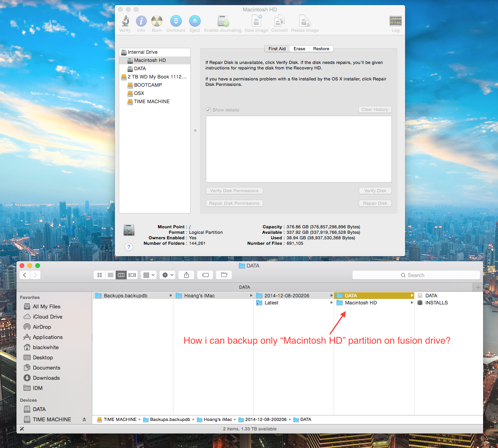The width and height of the screenshot is (498, 448).
Task: Go forward in Finder window
Action: click(35, 275)
